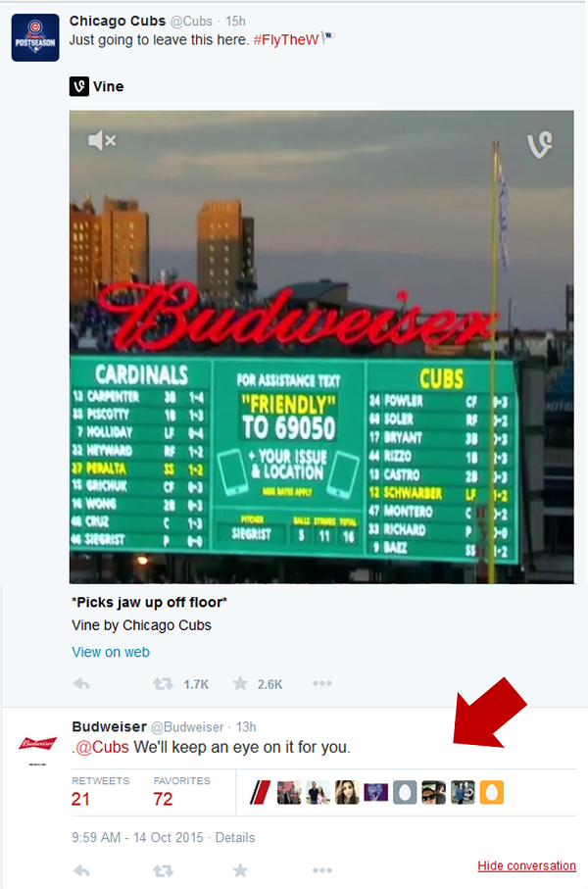Retweet the Cubs tweet with 1.7K retweets
Viewport: 588px width, 889px height.
coord(163,684)
